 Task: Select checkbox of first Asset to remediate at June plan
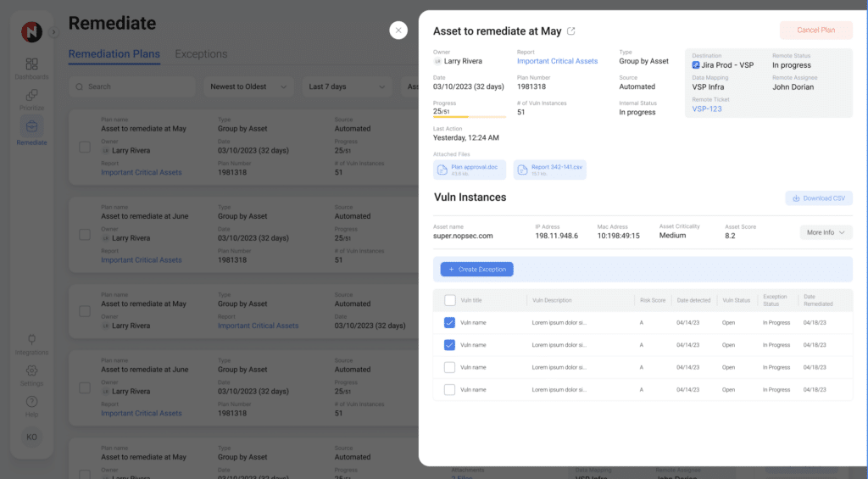[85, 235]
